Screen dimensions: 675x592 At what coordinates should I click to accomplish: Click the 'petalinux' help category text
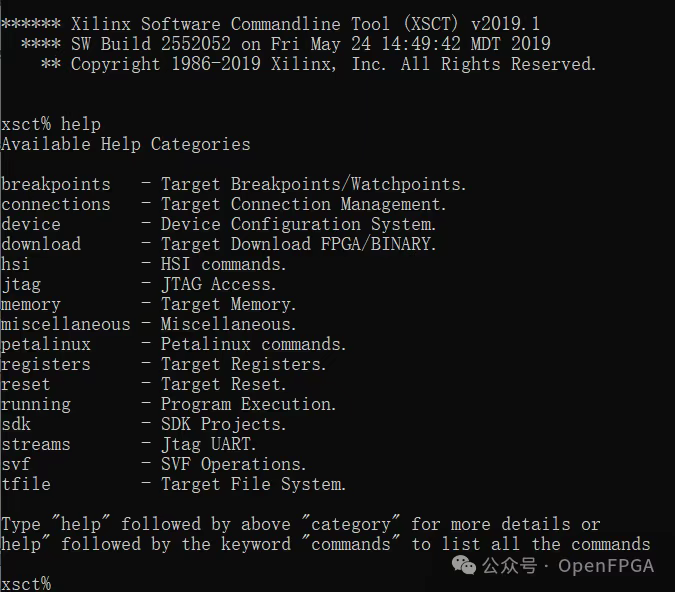[x=46, y=344]
